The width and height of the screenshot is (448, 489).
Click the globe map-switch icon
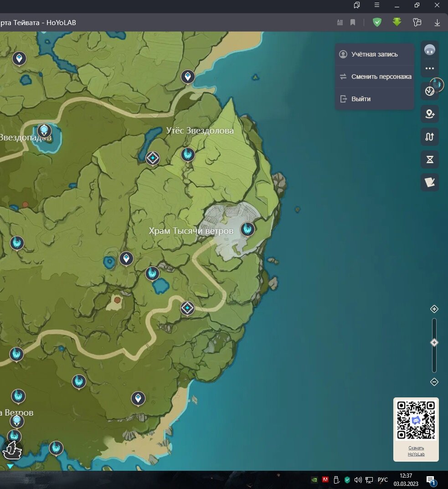430,91
